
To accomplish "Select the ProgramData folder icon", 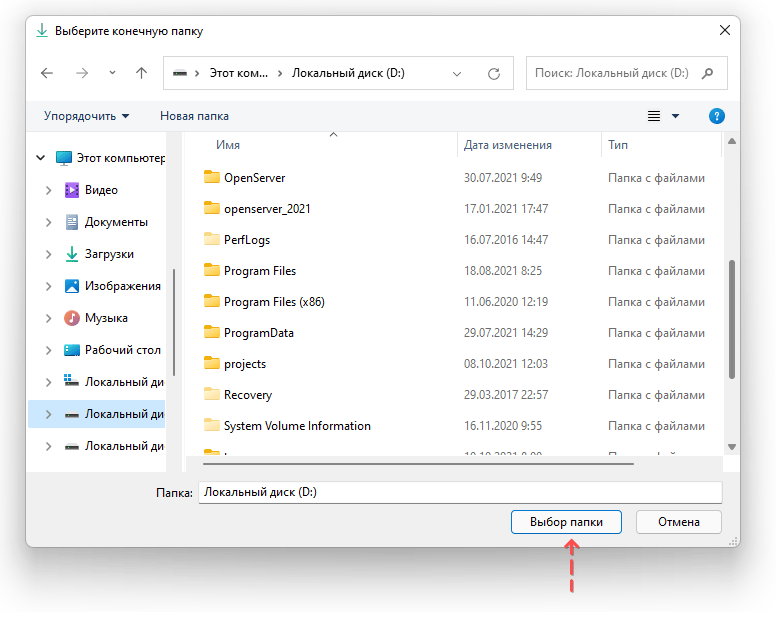I will 212,332.
